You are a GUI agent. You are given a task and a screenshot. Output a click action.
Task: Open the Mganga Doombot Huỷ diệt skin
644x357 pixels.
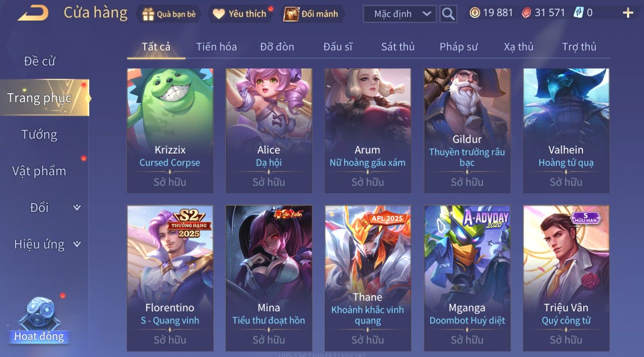467,278
